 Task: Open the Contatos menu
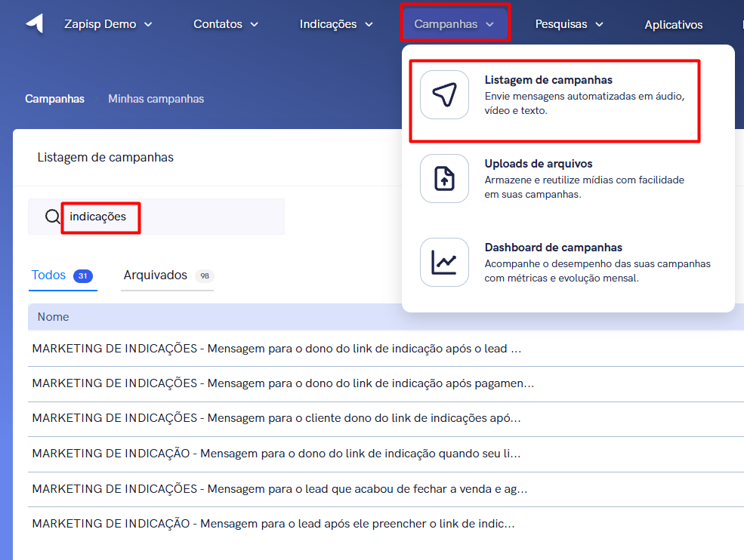[x=226, y=24]
